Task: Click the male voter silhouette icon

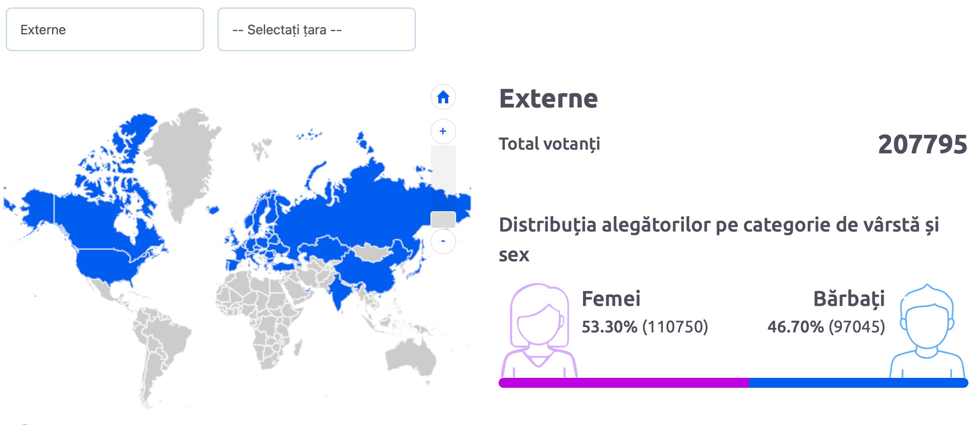Action: 927,331
